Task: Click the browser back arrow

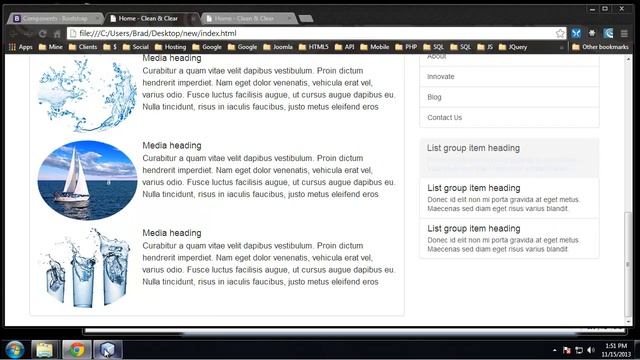Action: tap(13, 34)
